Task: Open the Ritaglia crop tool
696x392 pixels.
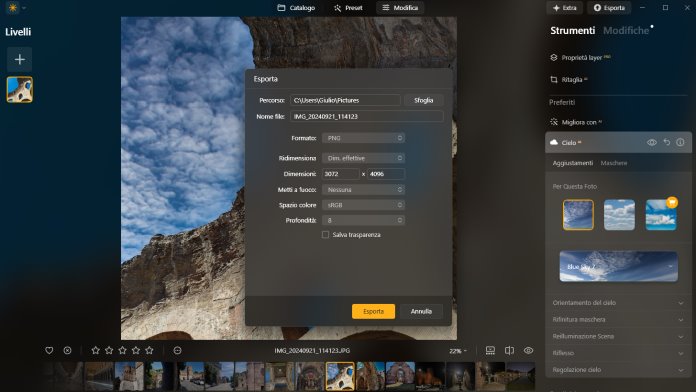Action: point(569,79)
